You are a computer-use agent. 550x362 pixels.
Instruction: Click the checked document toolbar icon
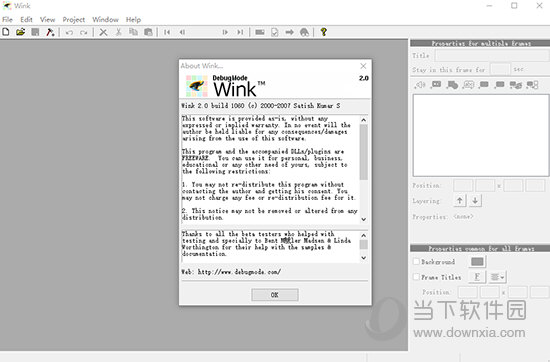tap(275, 32)
